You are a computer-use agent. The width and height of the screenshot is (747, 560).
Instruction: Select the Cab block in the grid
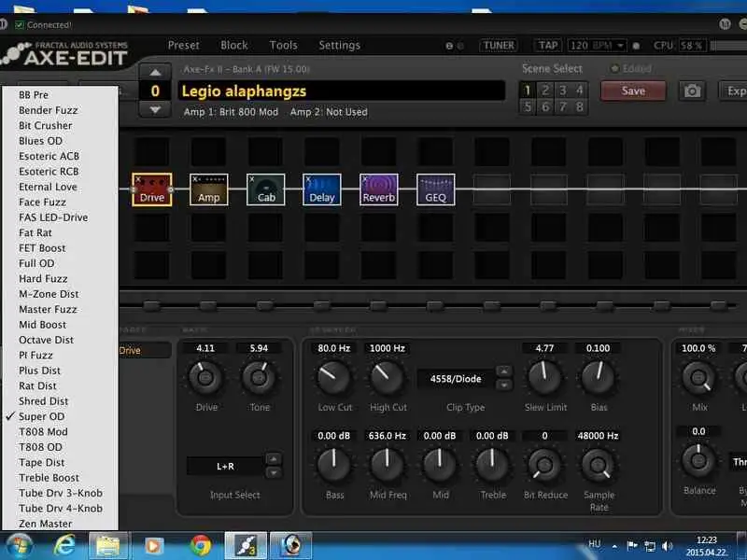click(266, 189)
